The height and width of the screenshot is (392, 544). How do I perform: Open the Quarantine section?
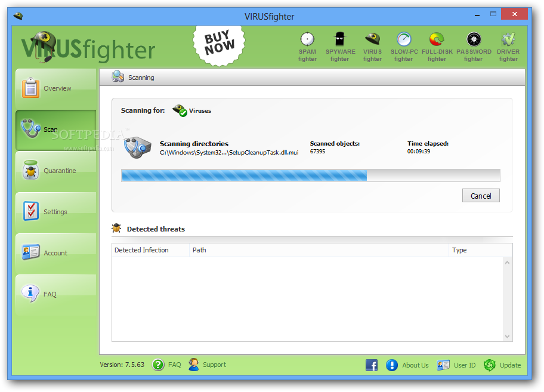pos(56,171)
